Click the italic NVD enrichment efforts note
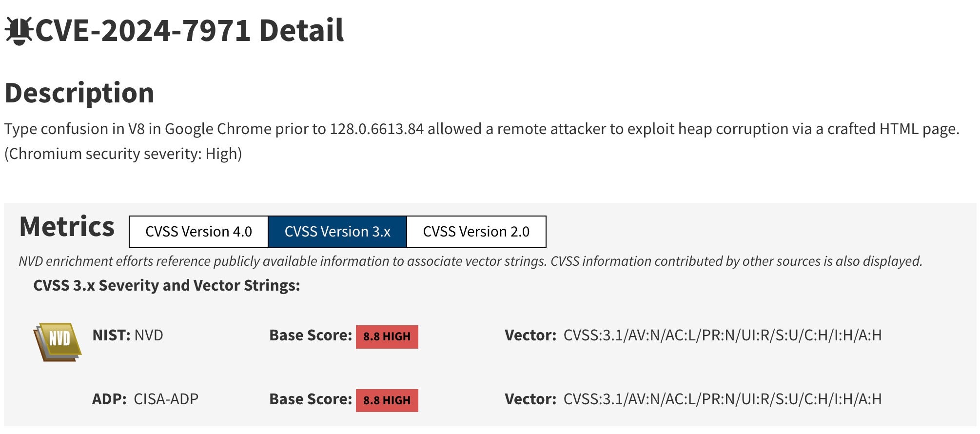Image resolution: width=980 pixels, height=434 pixels. click(470, 261)
